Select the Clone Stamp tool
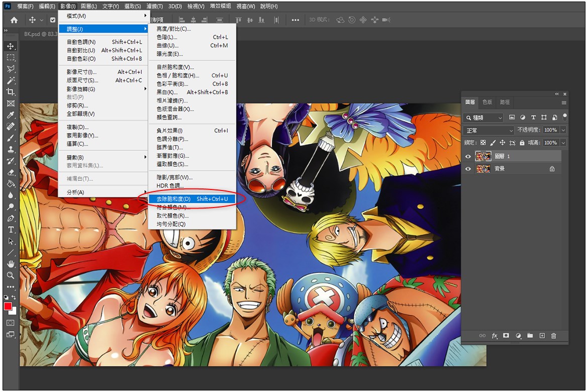This screenshot has height=392, width=588. point(11,149)
